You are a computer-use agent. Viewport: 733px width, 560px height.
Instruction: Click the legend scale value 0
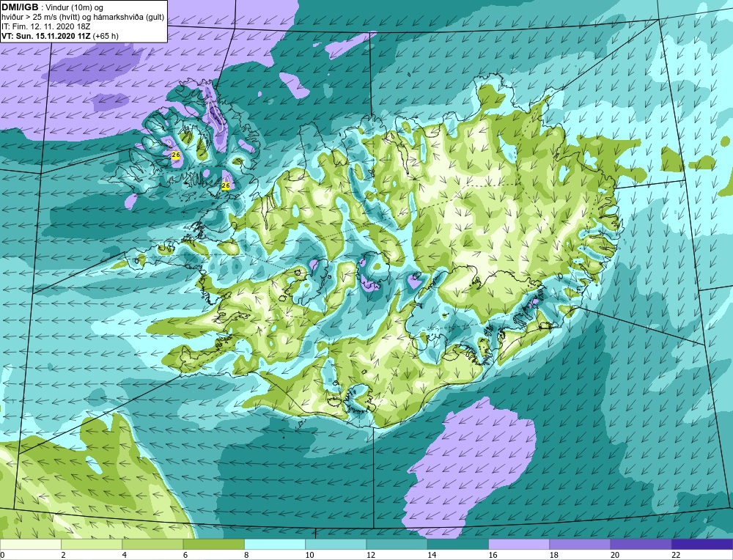pyautogui.click(x=2, y=555)
